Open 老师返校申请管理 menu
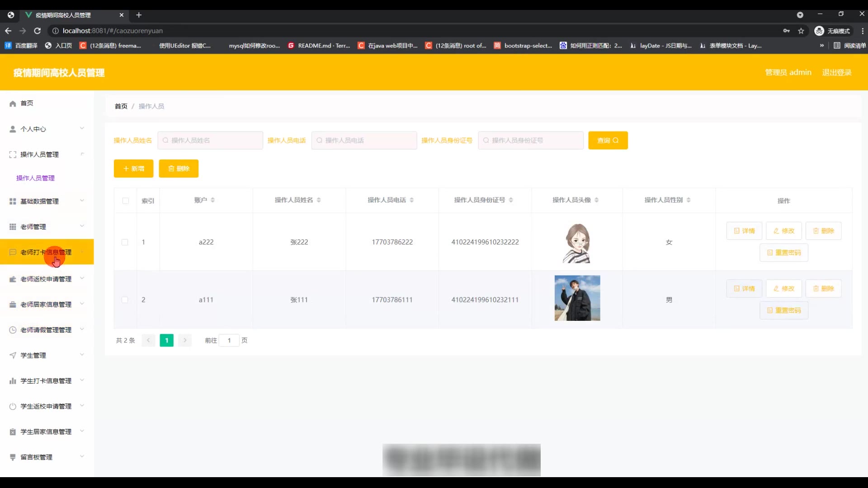Viewport: 868px width, 488px height. [46, 279]
